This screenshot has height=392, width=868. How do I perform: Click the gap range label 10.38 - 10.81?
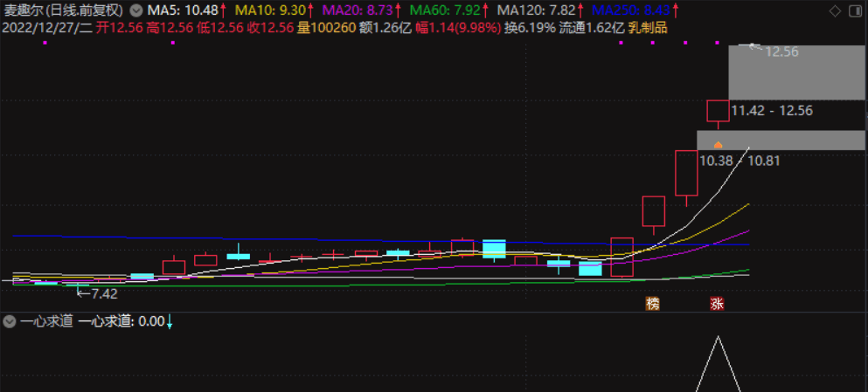[740, 161]
